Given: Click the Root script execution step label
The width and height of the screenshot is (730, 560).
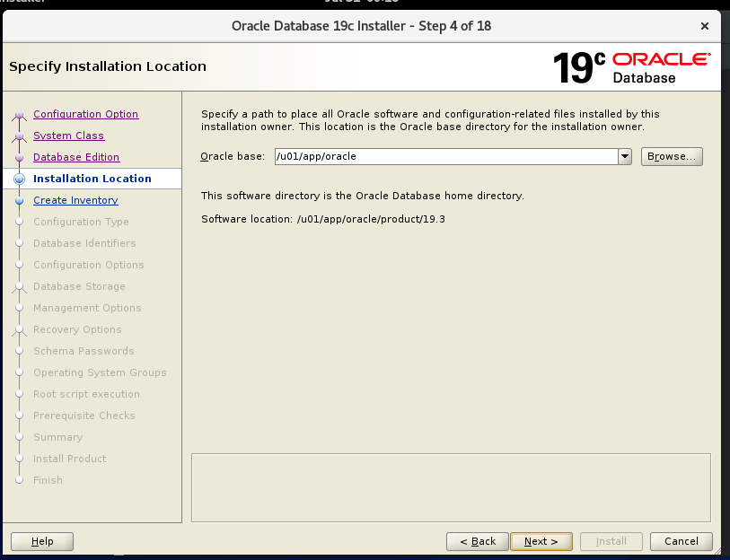Looking at the screenshot, I should [86, 394].
